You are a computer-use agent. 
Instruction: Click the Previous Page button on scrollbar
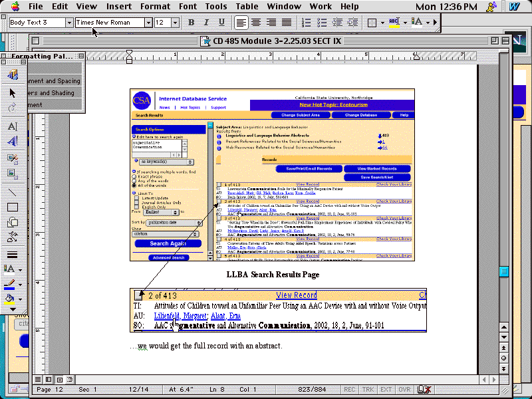point(504,348)
